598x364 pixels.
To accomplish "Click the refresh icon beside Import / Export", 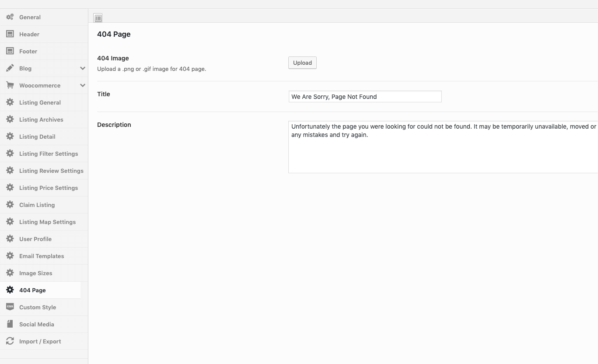I will (x=10, y=341).
